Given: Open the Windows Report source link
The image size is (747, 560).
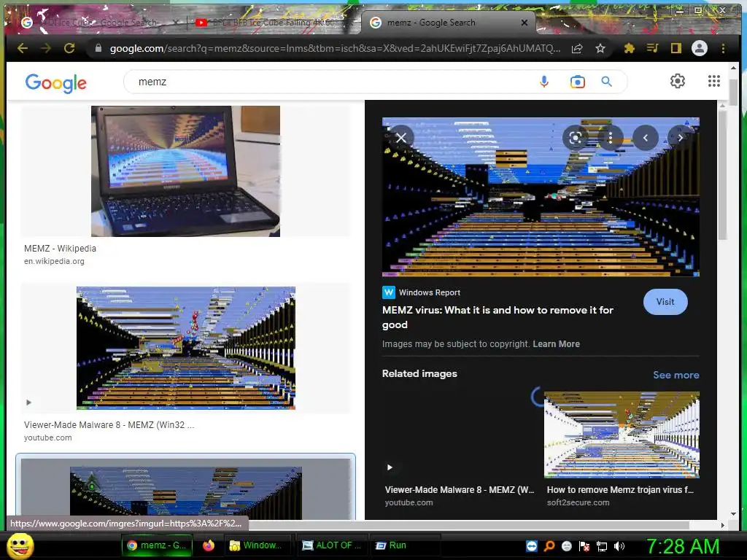Looking at the screenshot, I should pos(421,292).
